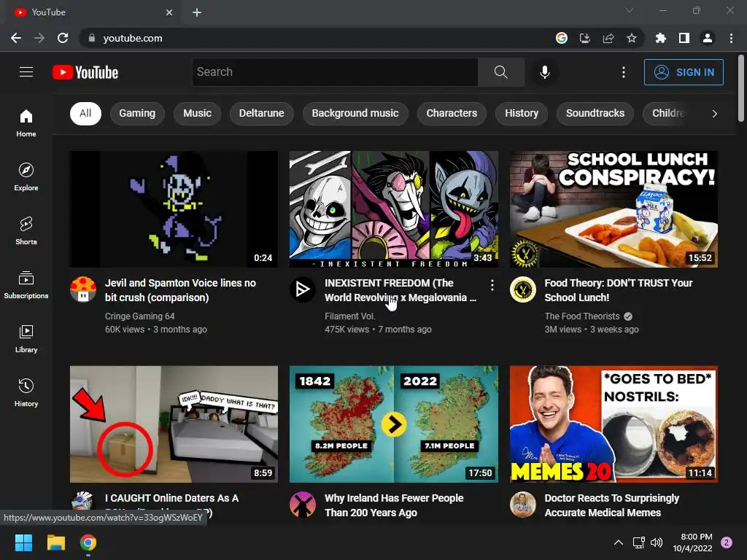
Task: Go back with browser back arrow
Action: [x=16, y=38]
